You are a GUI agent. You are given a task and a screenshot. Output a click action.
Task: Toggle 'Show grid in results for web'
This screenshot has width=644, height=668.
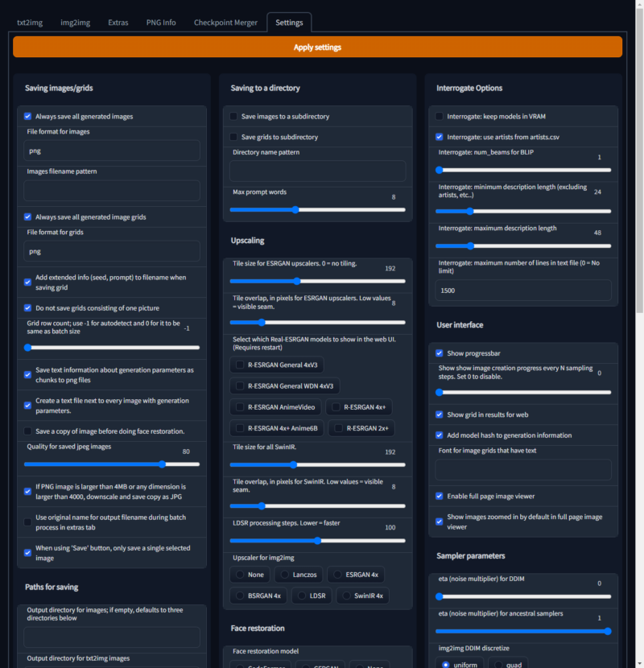[439, 414]
